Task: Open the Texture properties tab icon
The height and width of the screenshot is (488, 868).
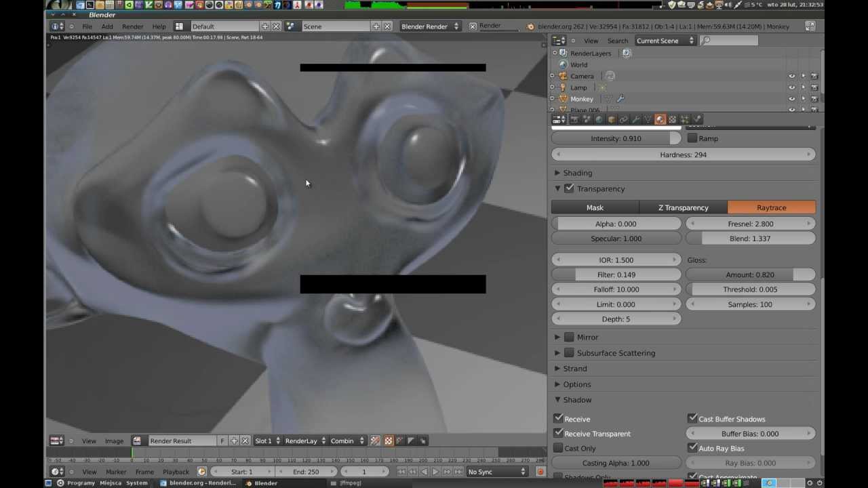Action: [672, 119]
